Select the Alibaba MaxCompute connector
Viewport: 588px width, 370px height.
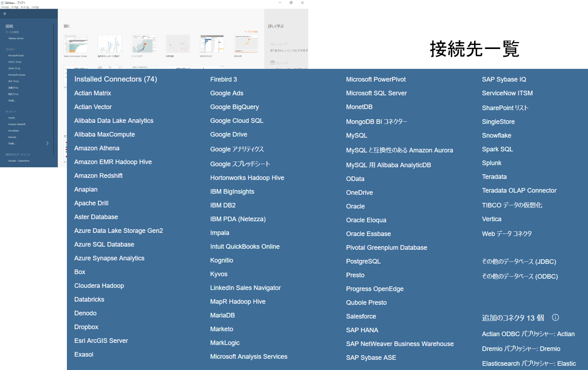pos(105,134)
